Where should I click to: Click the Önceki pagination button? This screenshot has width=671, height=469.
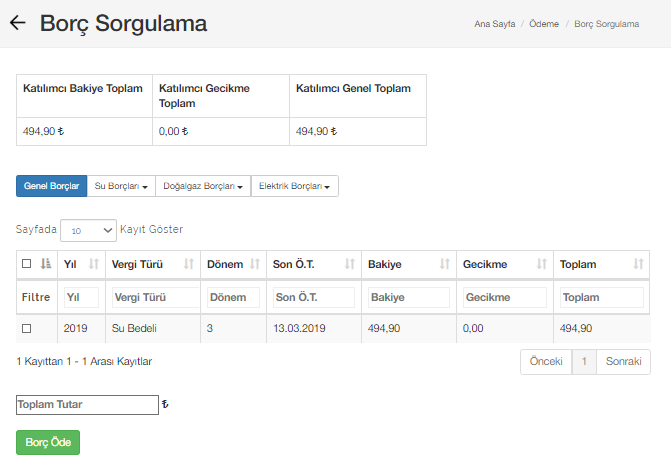(x=546, y=361)
